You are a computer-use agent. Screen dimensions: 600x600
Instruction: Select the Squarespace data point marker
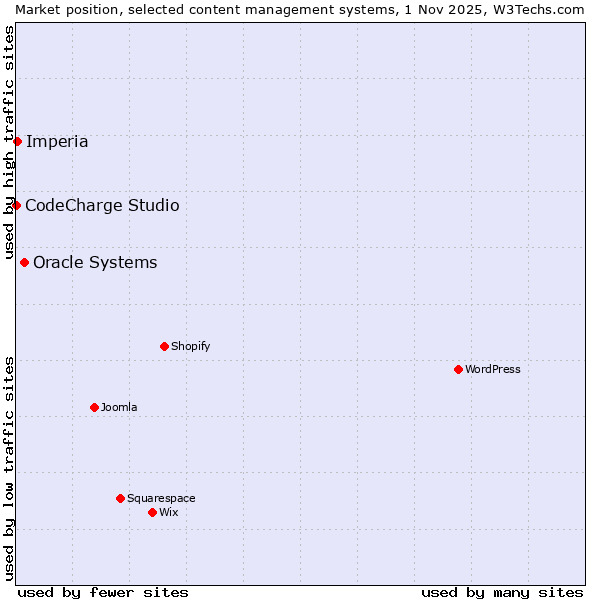point(120,498)
